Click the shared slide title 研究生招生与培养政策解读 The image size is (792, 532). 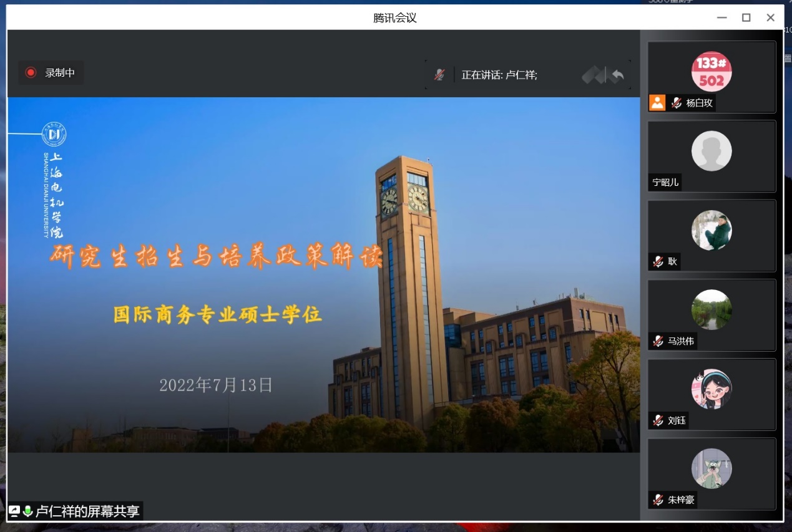[x=216, y=256]
